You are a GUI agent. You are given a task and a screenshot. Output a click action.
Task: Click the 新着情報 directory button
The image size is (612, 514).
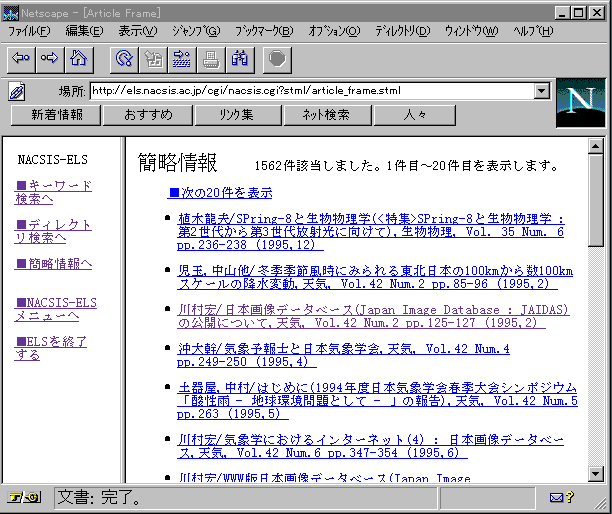click(x=56, y=115)
